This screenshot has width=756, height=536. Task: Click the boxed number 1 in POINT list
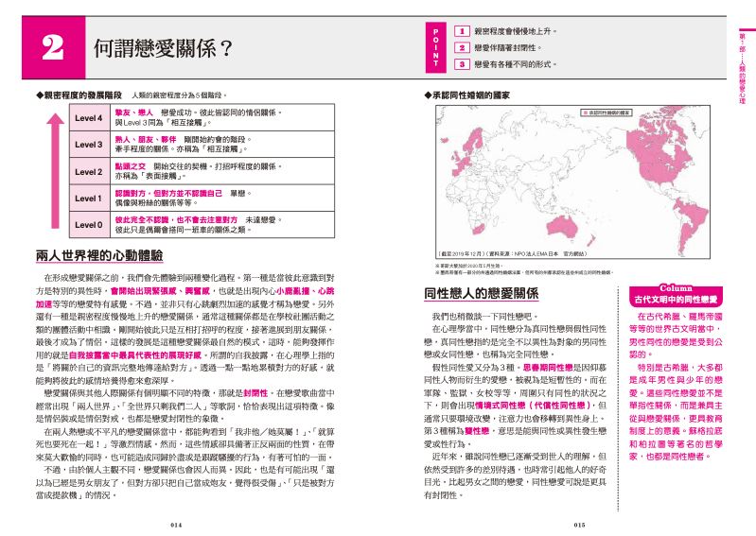click(462, 31)
